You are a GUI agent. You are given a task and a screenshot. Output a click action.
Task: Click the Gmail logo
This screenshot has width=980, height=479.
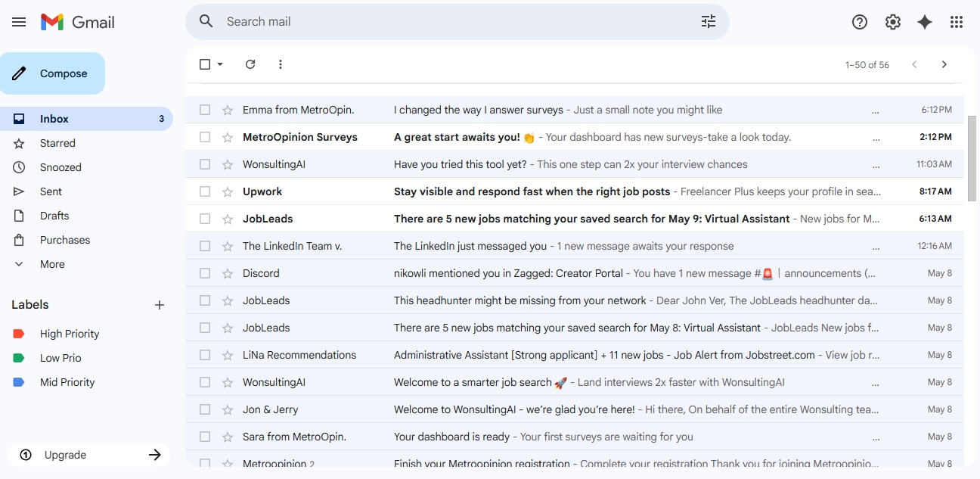point(78,22)
